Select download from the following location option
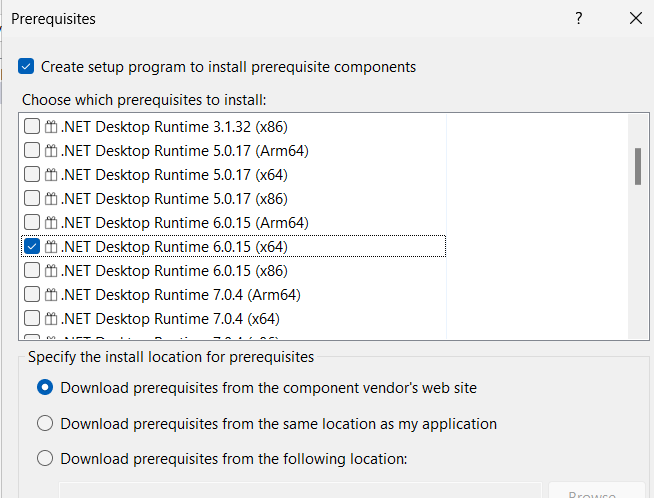Viewport: 654px width, 498px height. [45, 459]
